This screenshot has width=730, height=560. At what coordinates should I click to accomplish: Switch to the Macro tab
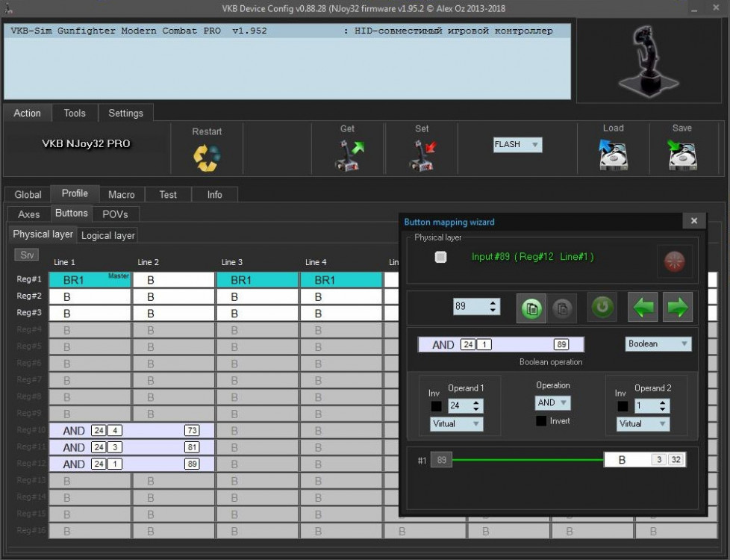[122, 194]
